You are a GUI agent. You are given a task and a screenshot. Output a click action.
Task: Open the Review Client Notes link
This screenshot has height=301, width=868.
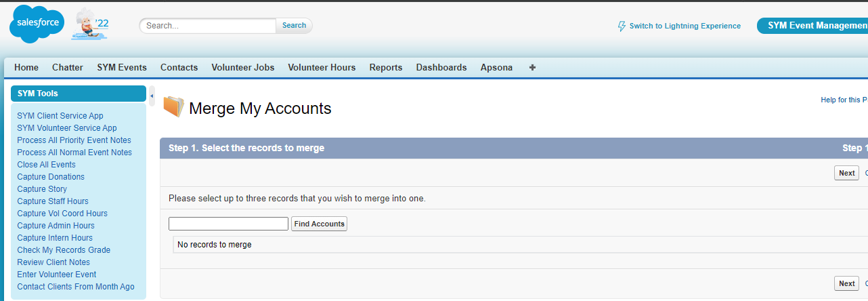pyautogui.click(x=53, y=262)
